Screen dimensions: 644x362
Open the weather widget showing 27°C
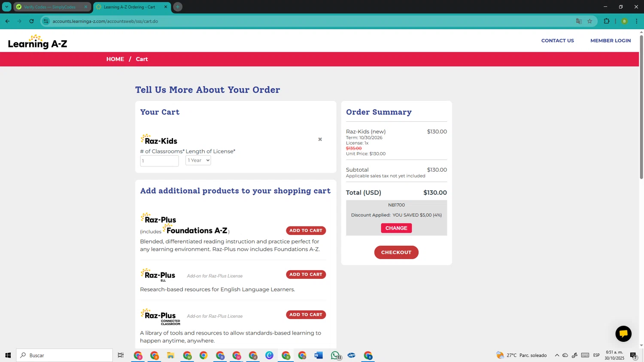pyautogui.click(x=521, y=355)
